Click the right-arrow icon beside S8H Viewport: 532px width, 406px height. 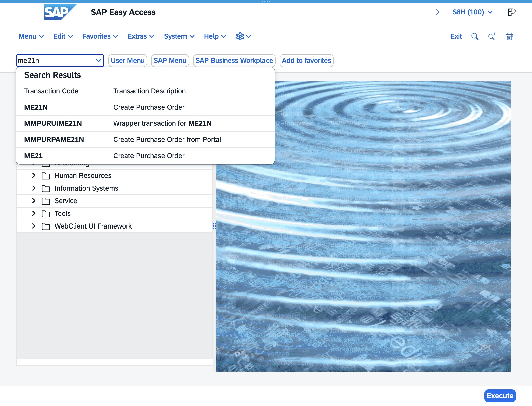[x=438, y=12]
